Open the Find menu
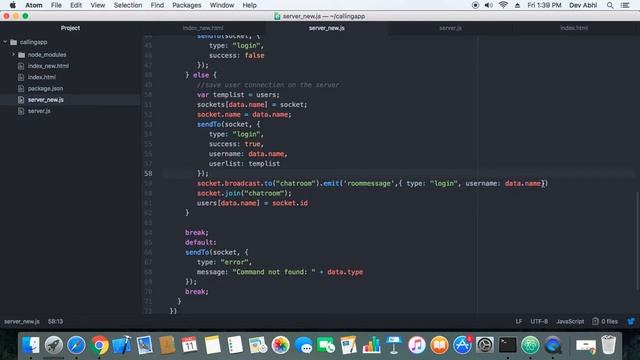Viewport: 640px width, 360px height. (157, 5)
